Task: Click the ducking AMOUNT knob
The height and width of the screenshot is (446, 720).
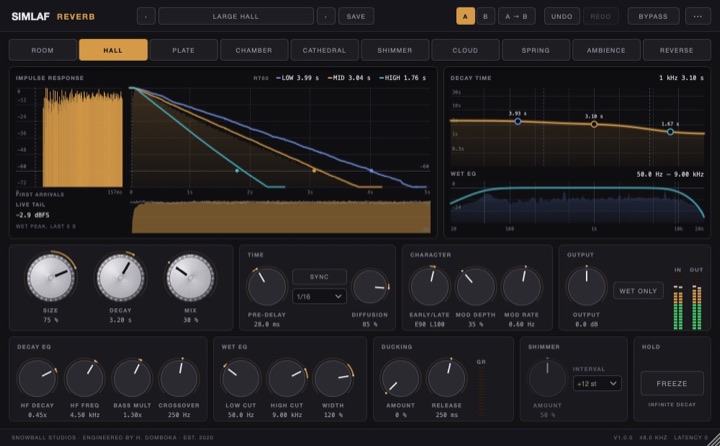Action: click(x=400, y=378)
